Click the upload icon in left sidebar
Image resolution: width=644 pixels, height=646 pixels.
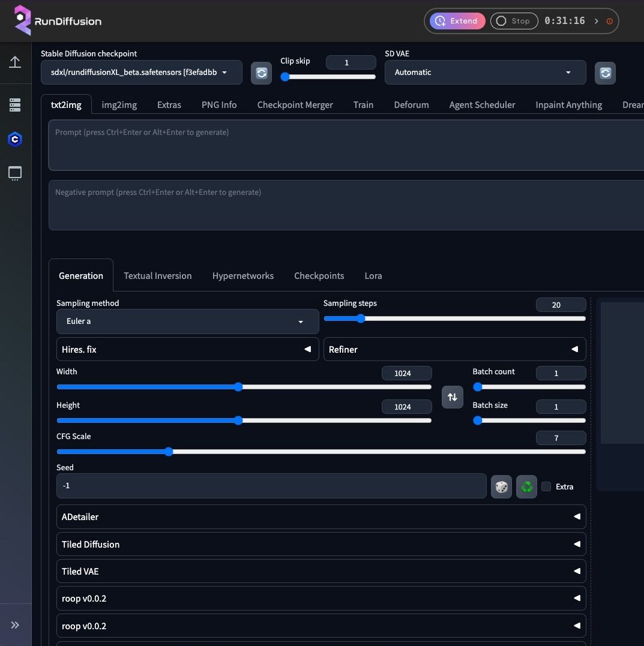coord(15,62)
